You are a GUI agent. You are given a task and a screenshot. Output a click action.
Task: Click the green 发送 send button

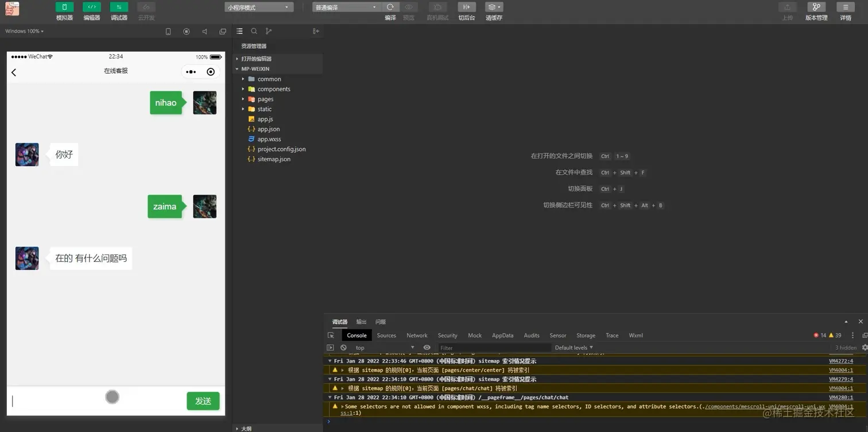[203, 401]
